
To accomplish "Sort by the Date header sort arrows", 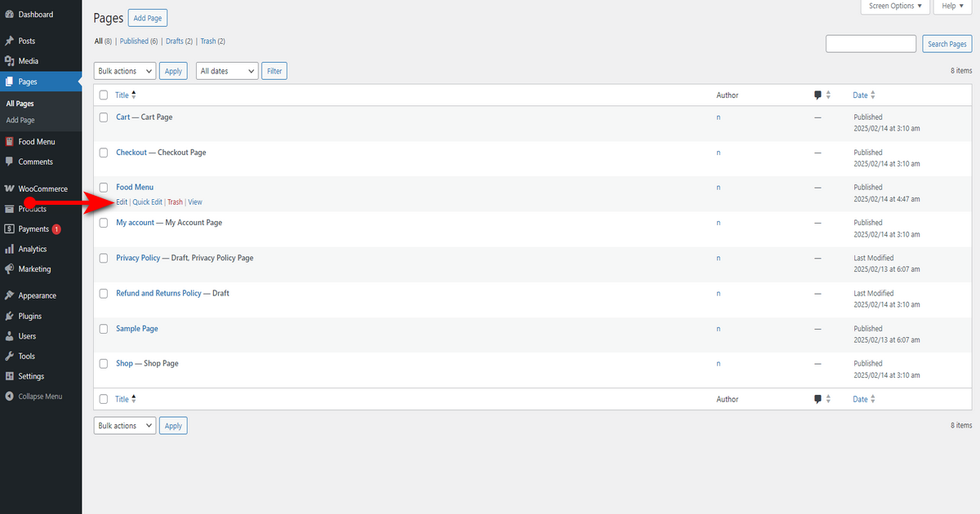I will [x=873, y=95].
